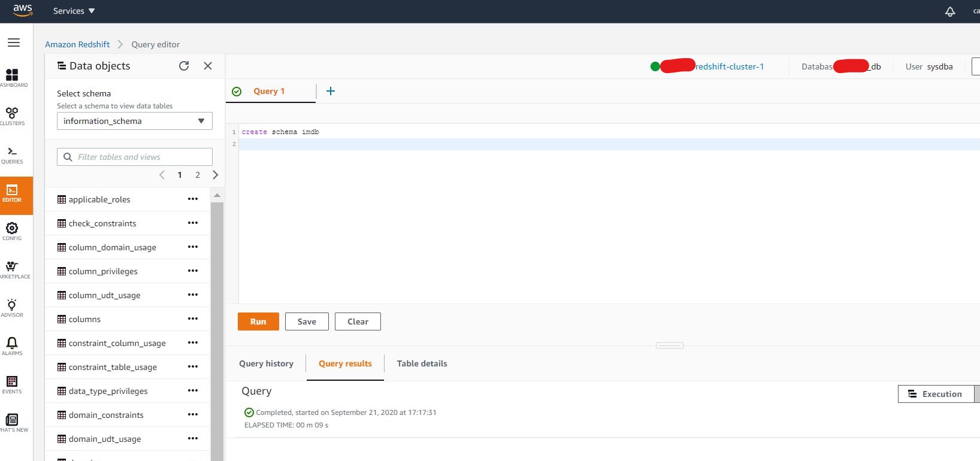
Task: Clear the query editor
Action: coord(358,322)
